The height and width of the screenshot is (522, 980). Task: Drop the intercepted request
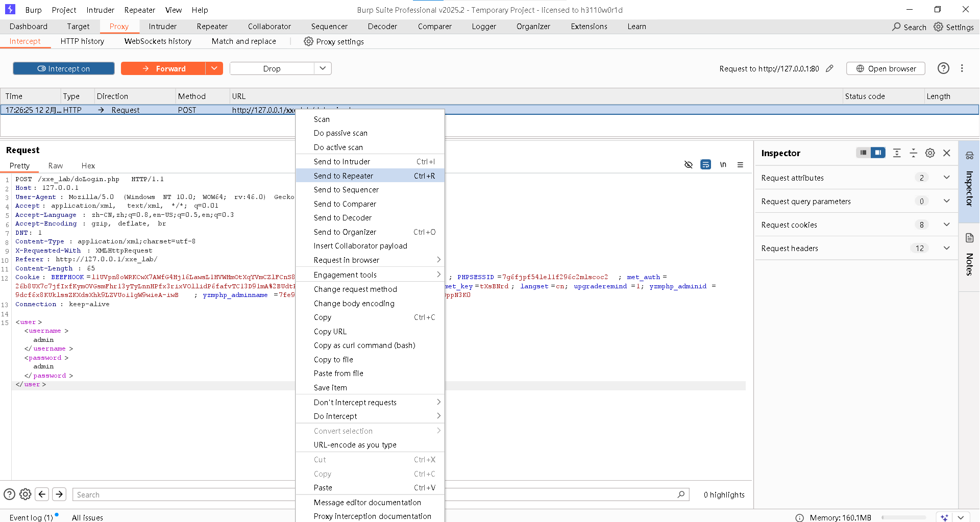(x=272, y=68)
